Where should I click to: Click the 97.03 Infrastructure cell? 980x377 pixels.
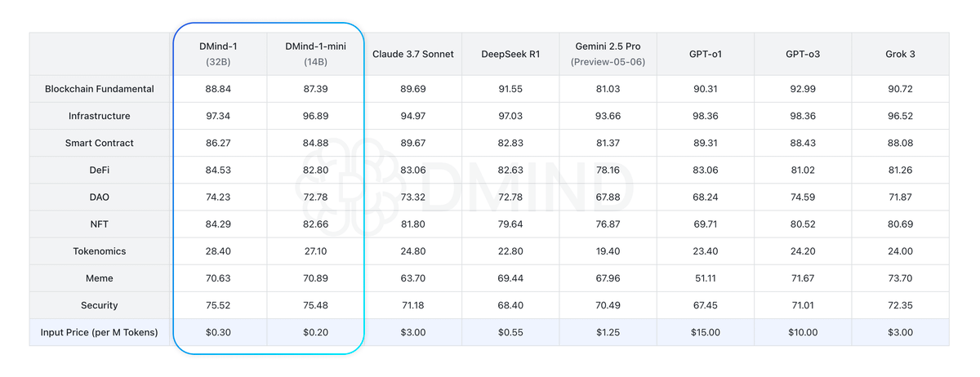click(510, 116)
